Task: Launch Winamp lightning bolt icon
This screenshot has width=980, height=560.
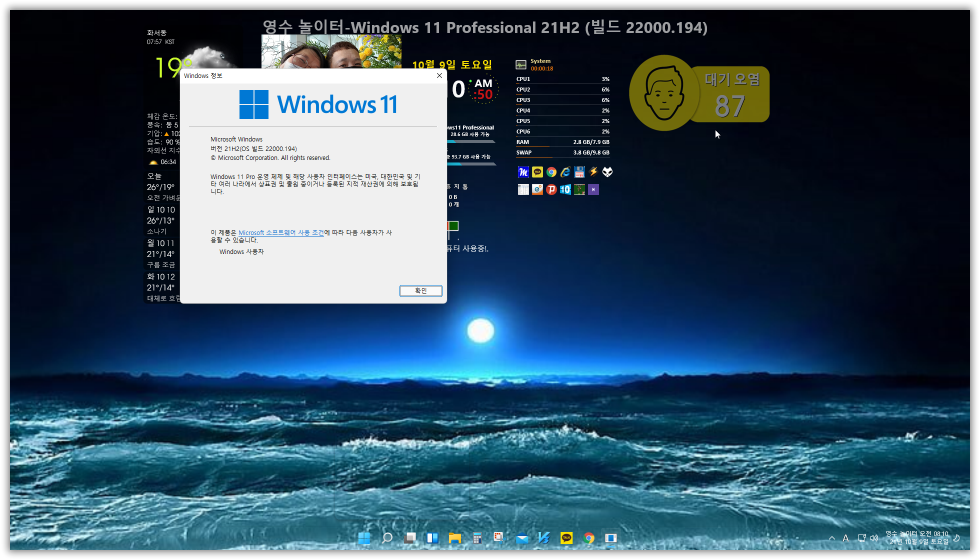Action: click(x=593, y=172)
